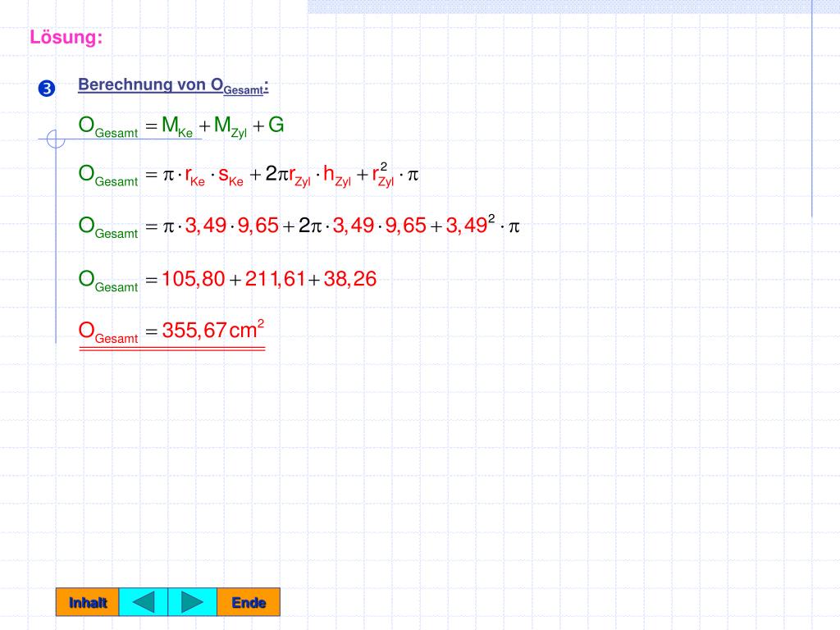Click formula O Gesamt = M Ke + M Zyl + G
The width and height of the screenshot is (840, 630).
[181, 127]
